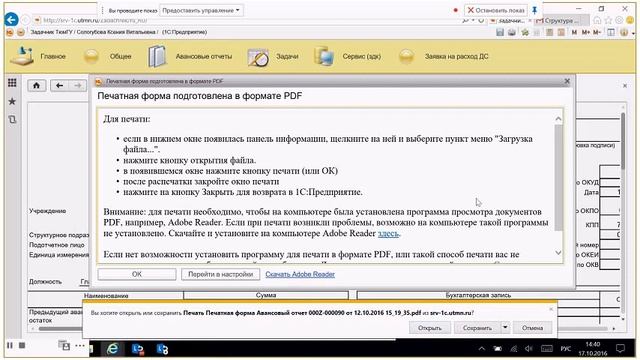Open the Favorites star in left sidebar
This screenshot has width=640, height=360.
(12, 101)
